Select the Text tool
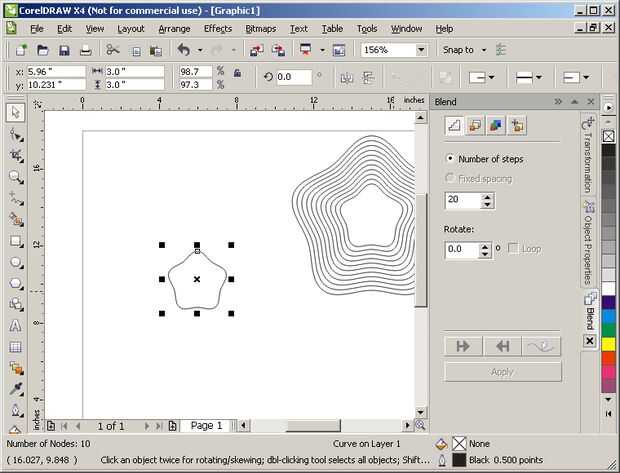Image resolution: width=620 pixels, height=473 pixels. pyautogui.click(x=16, y=326)
